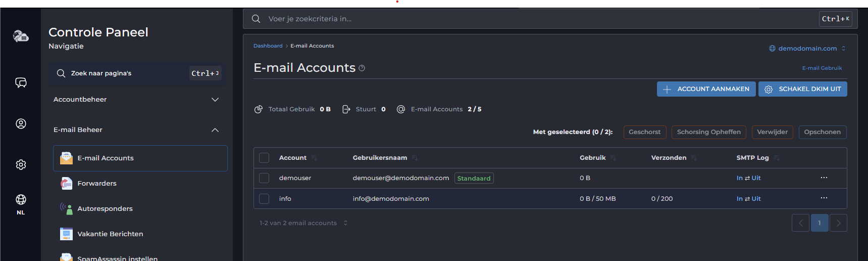868x261 pixels.
Task: Open the In/Uit SMTP log link for demouser
Action: coord(748,178)
